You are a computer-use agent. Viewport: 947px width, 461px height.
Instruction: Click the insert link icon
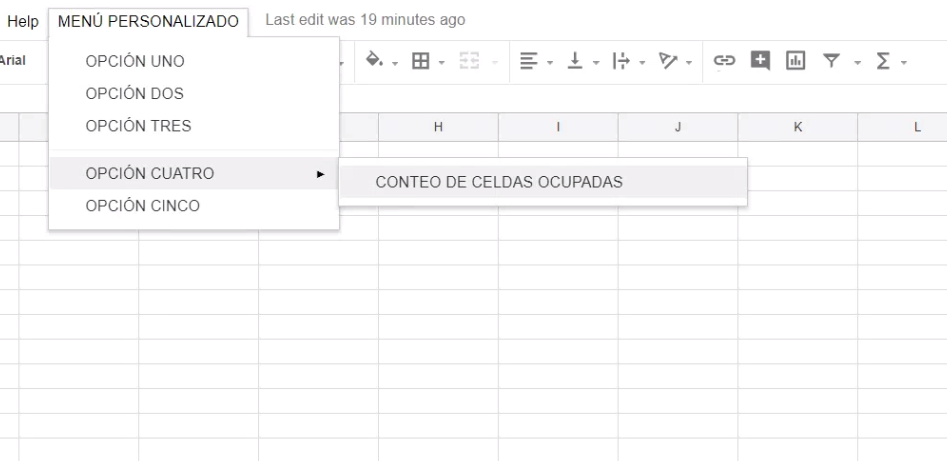pos(723,62)
